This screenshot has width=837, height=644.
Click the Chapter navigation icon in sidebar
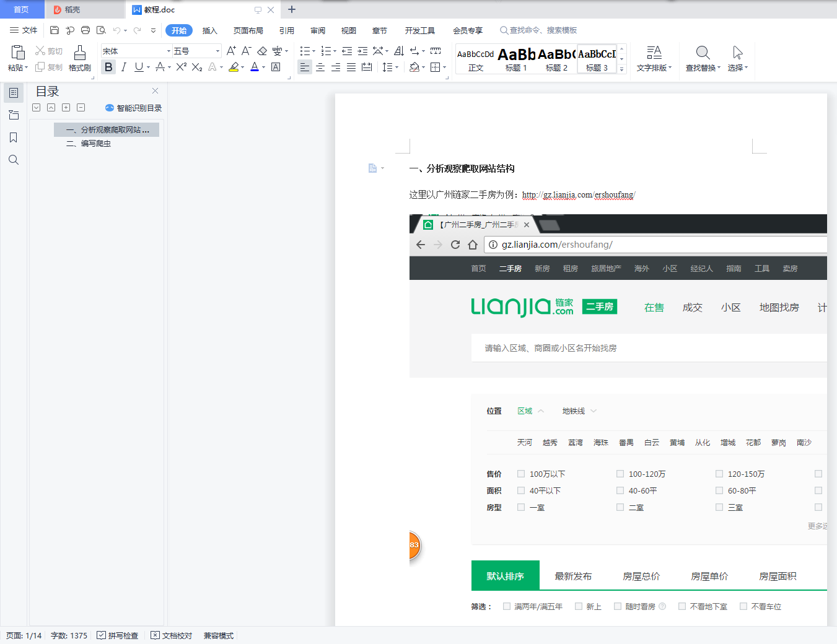[x=13, y=115]
